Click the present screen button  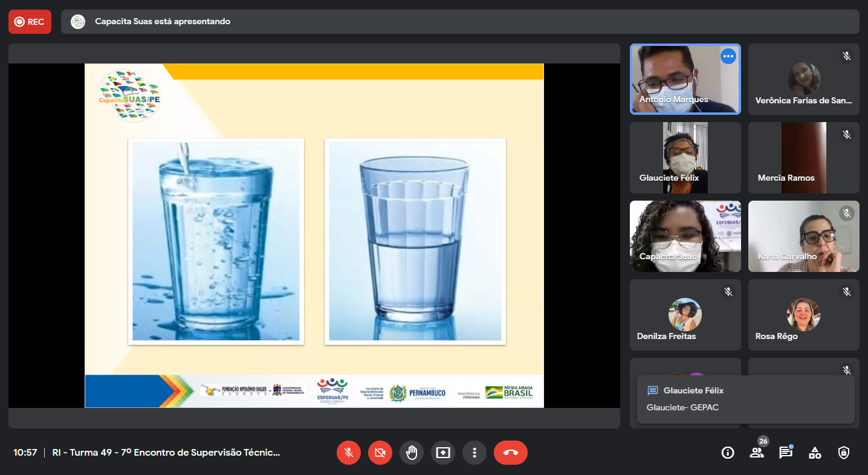443,453
